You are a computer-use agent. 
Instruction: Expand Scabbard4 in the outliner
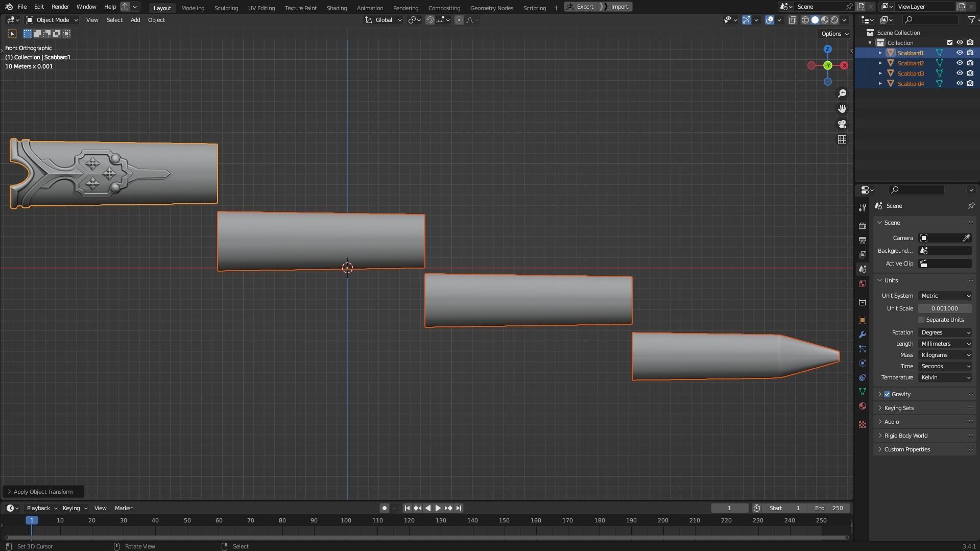pyautogui.click(x=880, y=84)
